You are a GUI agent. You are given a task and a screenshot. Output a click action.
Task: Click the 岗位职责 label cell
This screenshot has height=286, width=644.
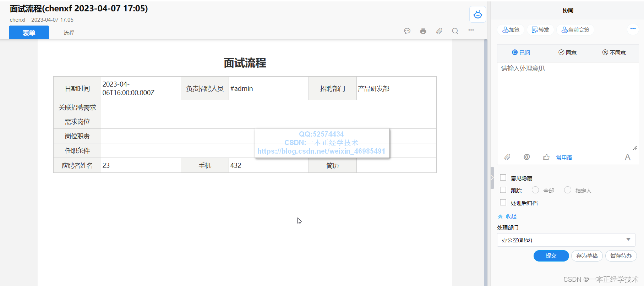click(77, 136)
